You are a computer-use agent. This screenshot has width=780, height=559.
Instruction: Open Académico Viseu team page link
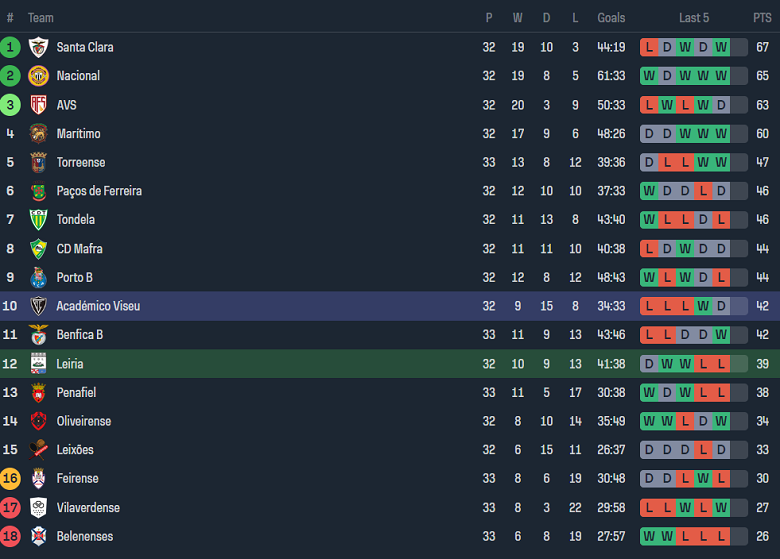pos(98,306)
